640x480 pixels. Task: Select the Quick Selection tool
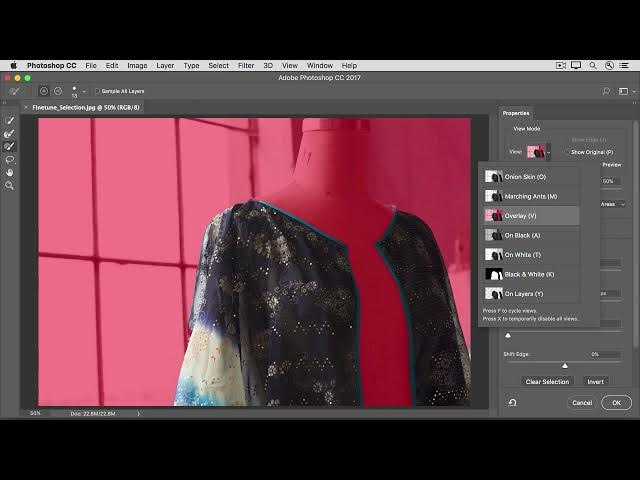tap(10, 121)
